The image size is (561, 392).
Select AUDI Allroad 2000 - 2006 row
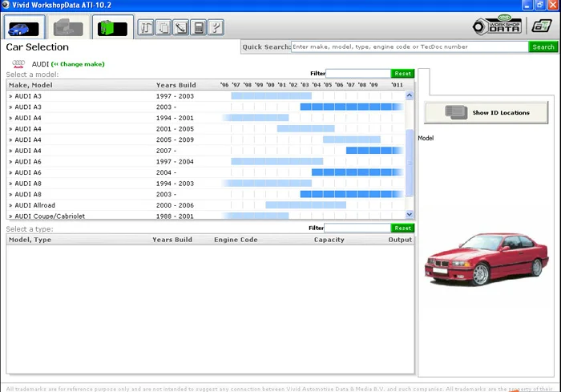[x=206, y=205]
